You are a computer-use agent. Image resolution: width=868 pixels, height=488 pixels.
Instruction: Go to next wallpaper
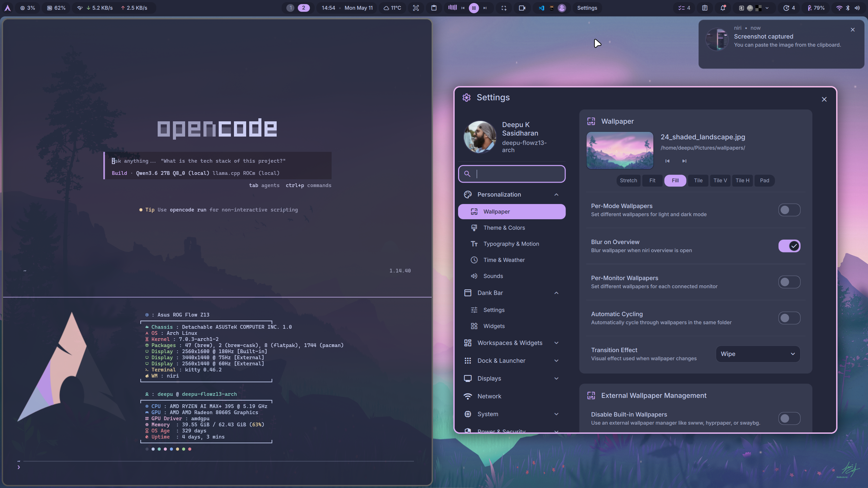pos(684,161)
